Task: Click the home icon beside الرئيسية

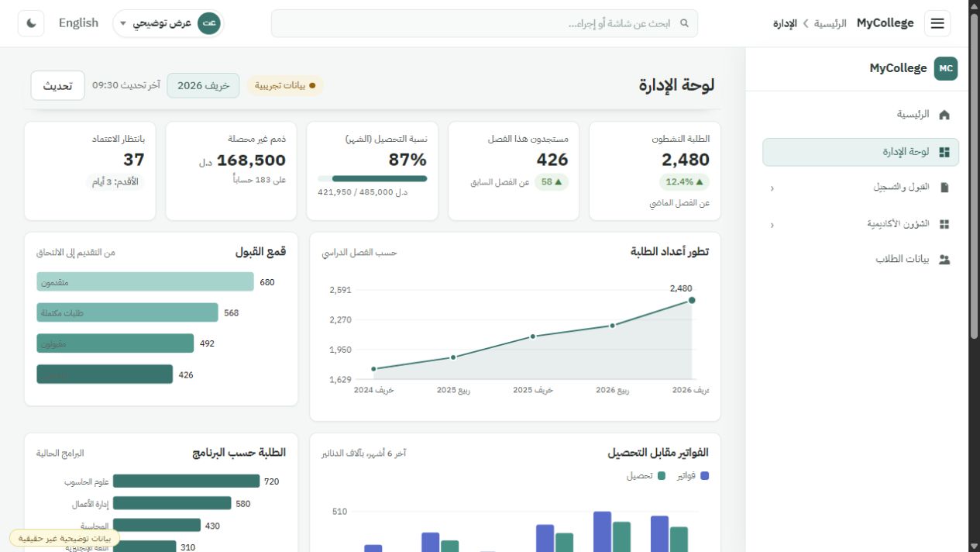Action: (x=944, y=115)
